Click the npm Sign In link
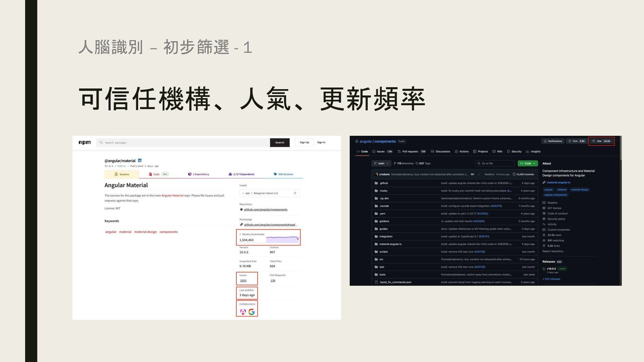Screen dimensions: 644x362 [x=321, y=142]
